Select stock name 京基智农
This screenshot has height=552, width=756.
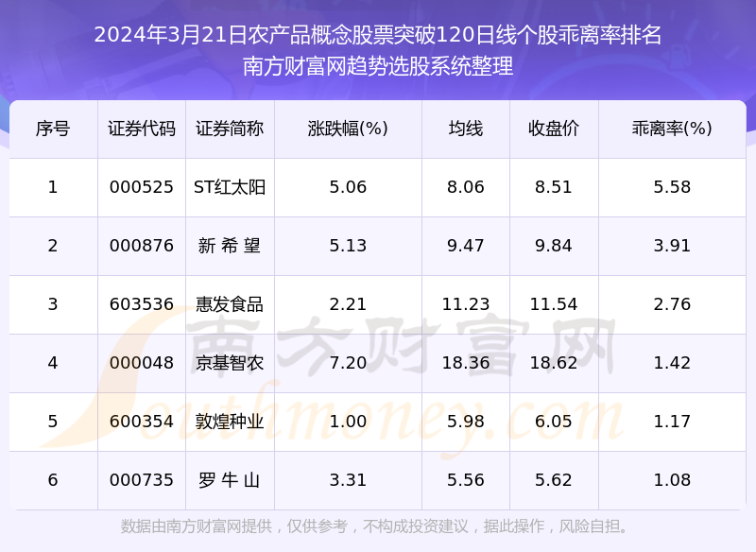[230, 363]
